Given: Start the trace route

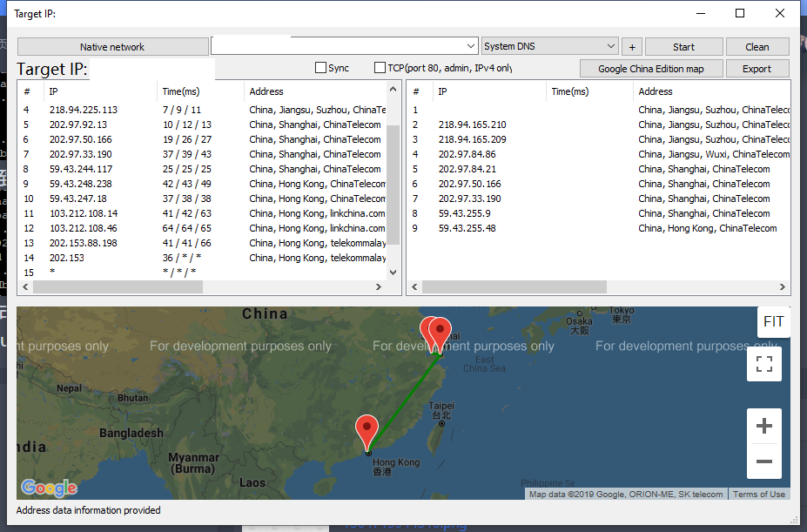Looking at the screenshot, I should [684, 47].
